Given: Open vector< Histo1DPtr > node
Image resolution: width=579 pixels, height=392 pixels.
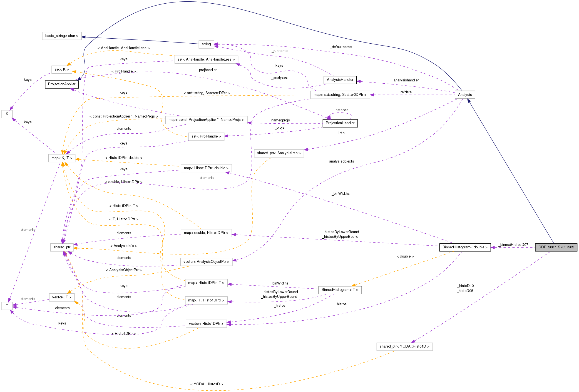Looking at the screenshot, I should 206,324.
